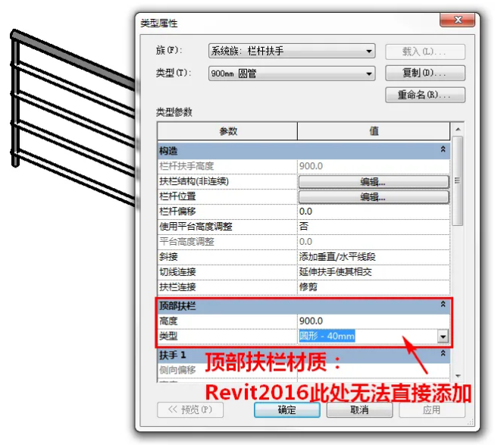Open the 族(F) family dropdown

tap(292, 52)
